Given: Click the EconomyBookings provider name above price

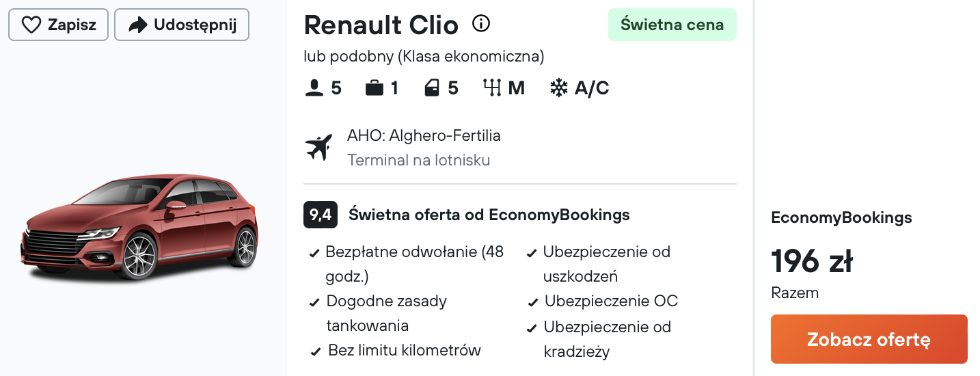Looking at the screenshot, I should (x=841, y=218).
